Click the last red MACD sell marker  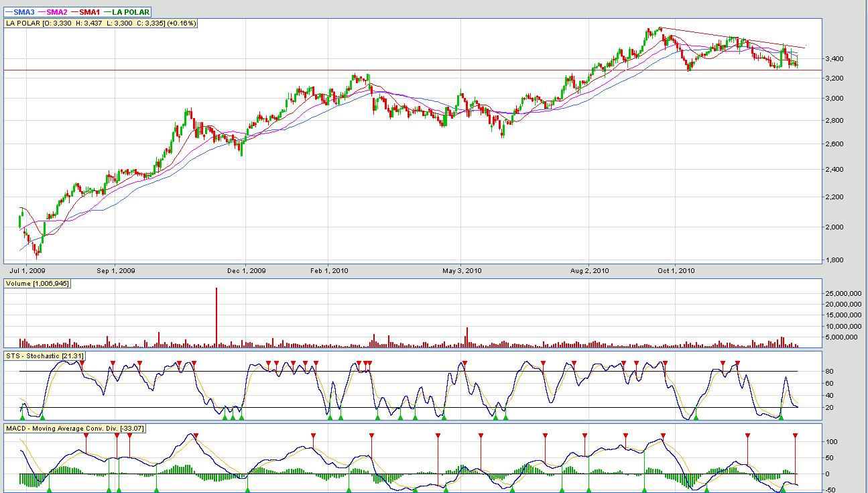point(795,436)
